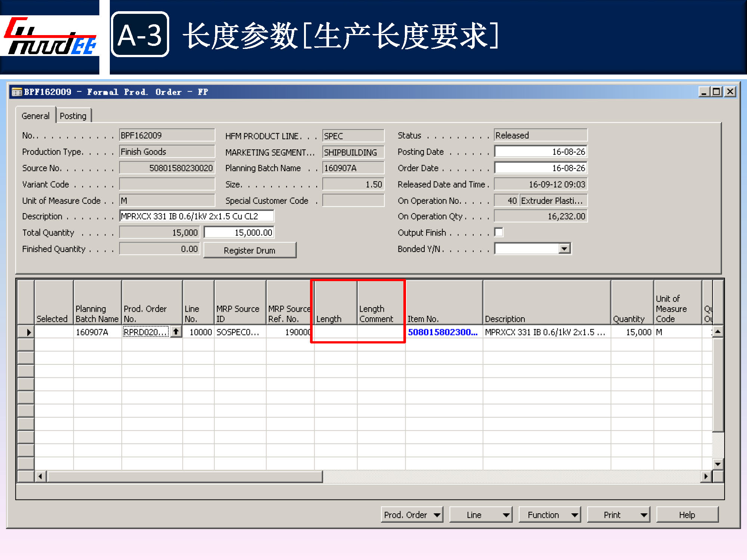Open the Bonded Y/N dropdown
Image resolution: width=747 pixels, height=560 pixels.
click(564, 249)
